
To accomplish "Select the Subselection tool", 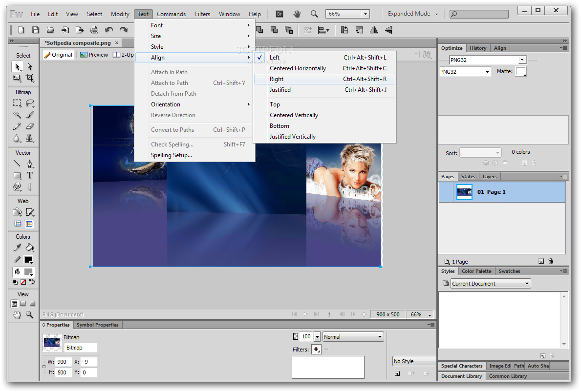I will (x=30, y=66).
